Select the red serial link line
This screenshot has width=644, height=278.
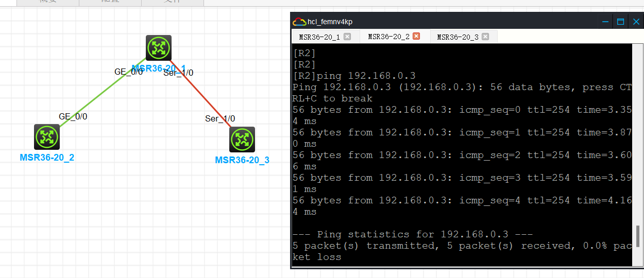click(x=201, y=94)
